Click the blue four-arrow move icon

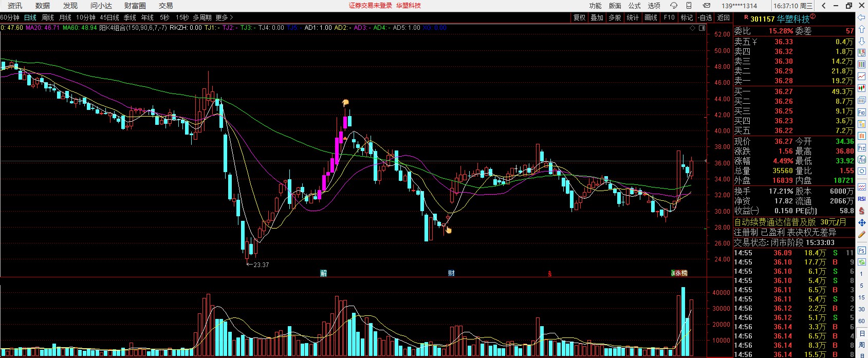click(862, 223)
